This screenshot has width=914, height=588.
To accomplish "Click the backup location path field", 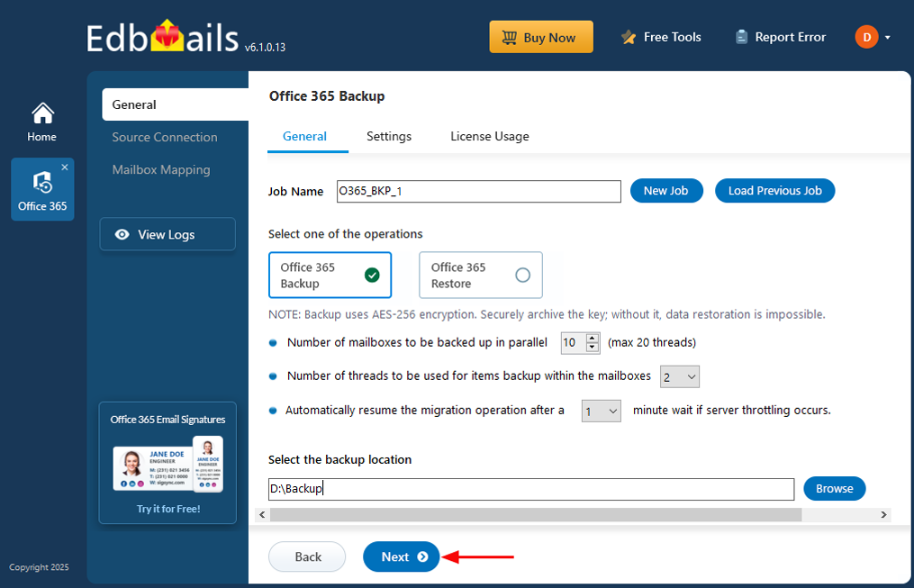I will coord(531,489).
